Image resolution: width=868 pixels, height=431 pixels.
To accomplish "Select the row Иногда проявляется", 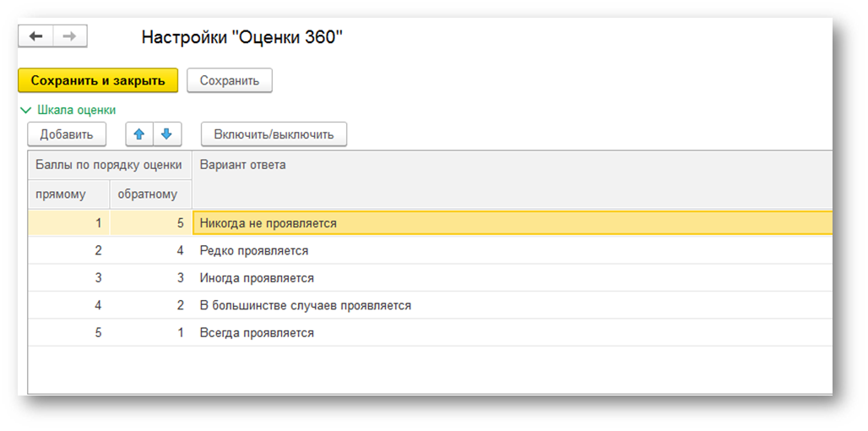I will pyautogui.click(x=430, y=277).
